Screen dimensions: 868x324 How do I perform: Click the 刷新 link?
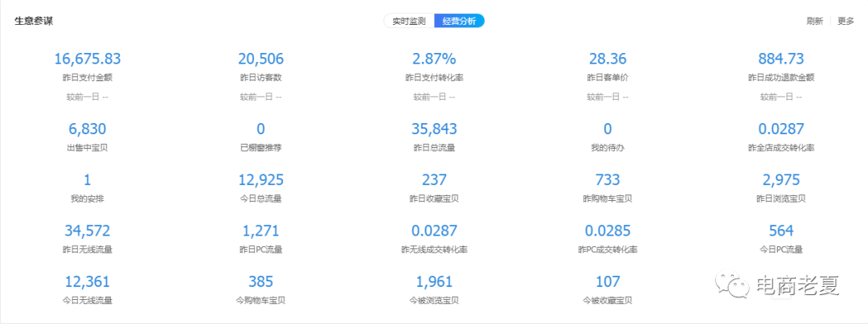(x=814, y=21)
